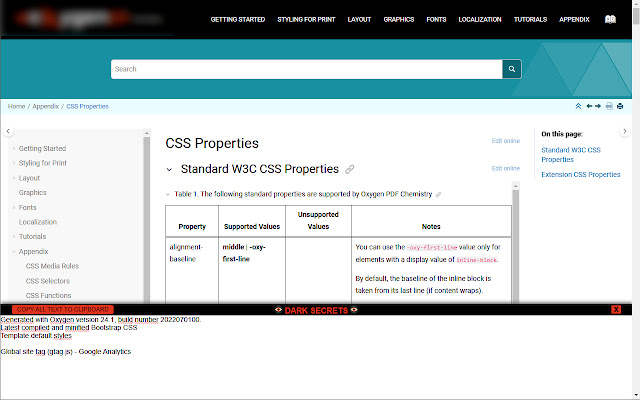Click the DARK SECRETS panel title
This screenshot has height=400, width=640.
coord(316,310)
